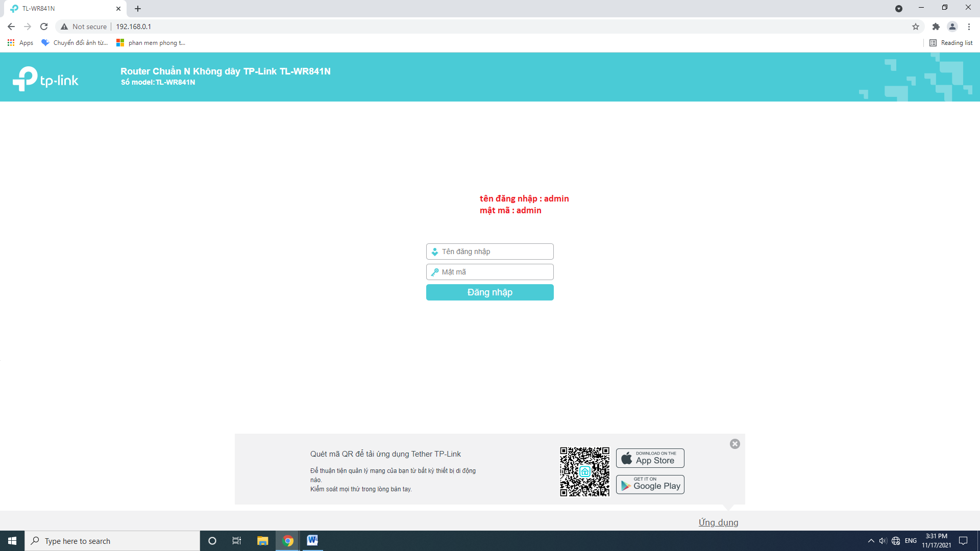
Task: Reload the router login page
Action: click(x=44, y=27)
